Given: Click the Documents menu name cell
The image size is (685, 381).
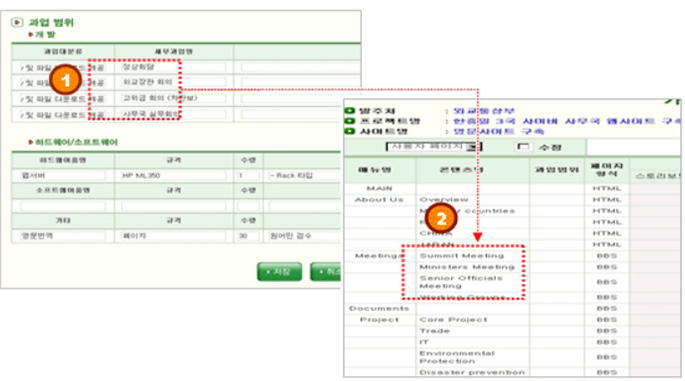Looking at the screenshot, I should [x=379, y=308].
